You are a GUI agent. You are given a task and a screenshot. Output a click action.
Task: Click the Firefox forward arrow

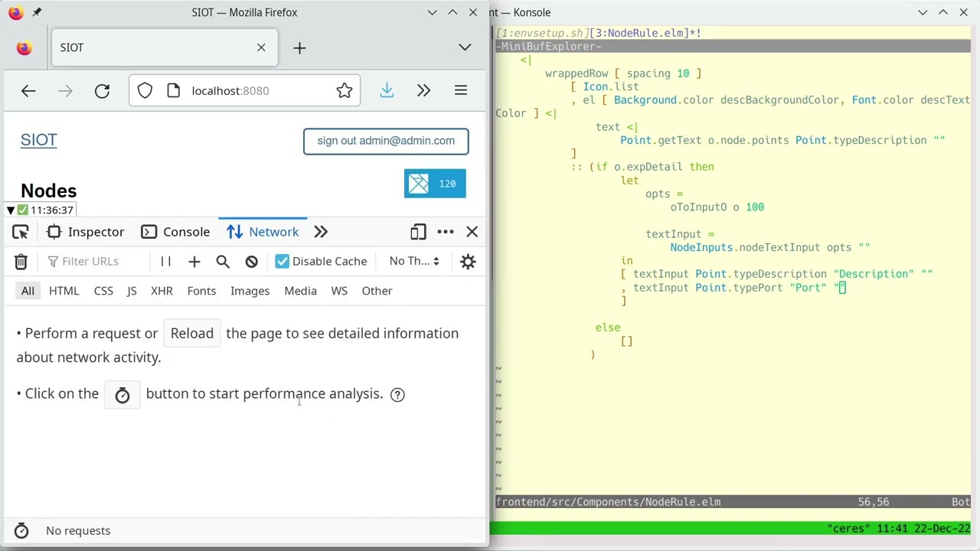(65, 91)
